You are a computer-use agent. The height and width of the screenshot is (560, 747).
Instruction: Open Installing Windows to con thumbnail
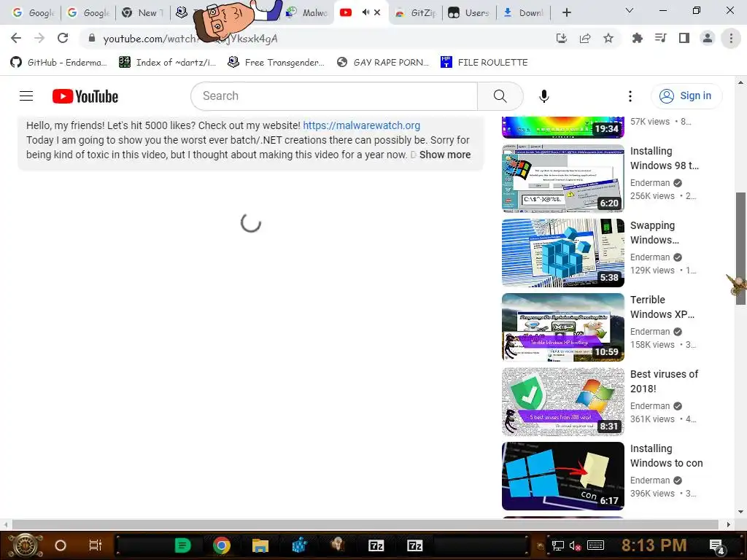[562, 476]
